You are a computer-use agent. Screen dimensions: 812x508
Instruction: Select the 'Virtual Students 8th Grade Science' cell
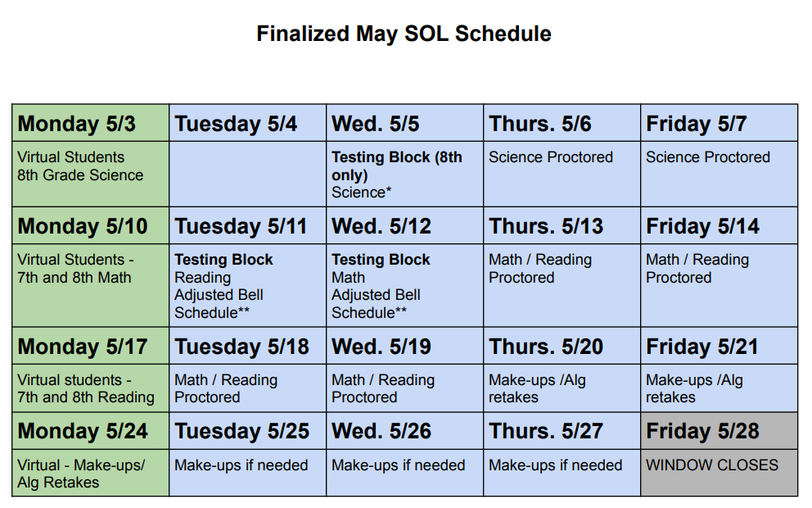pyautogui.click(x=90, y=174)
